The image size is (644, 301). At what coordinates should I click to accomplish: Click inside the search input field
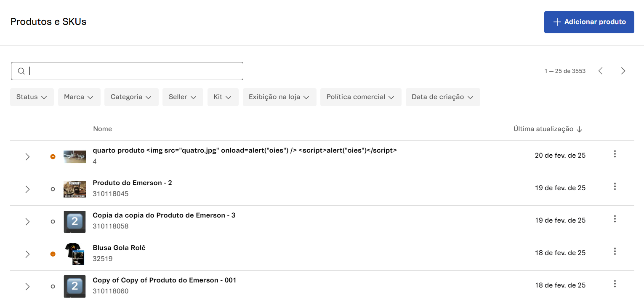click(x=126, y=71)
